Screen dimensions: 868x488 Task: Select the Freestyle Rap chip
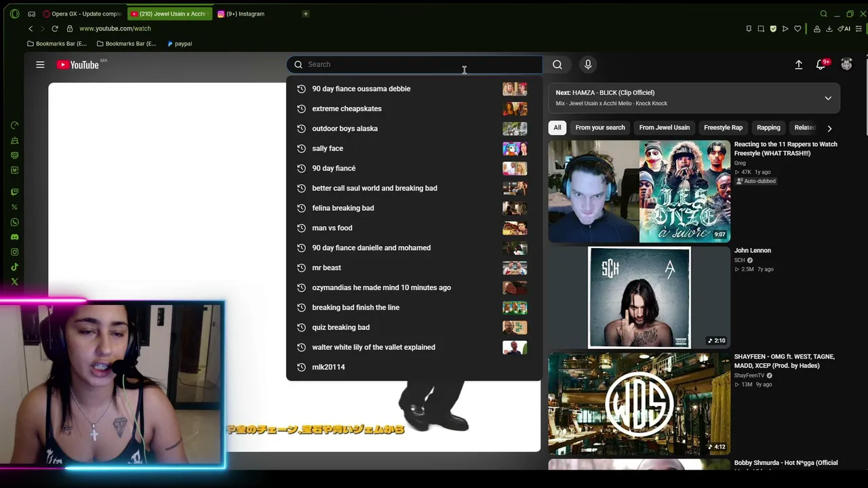point(723,127)
